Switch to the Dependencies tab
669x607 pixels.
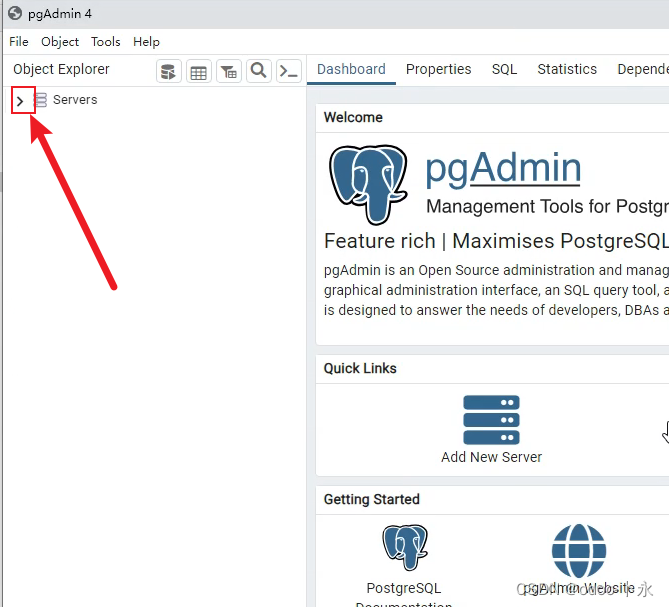(643, 69)
